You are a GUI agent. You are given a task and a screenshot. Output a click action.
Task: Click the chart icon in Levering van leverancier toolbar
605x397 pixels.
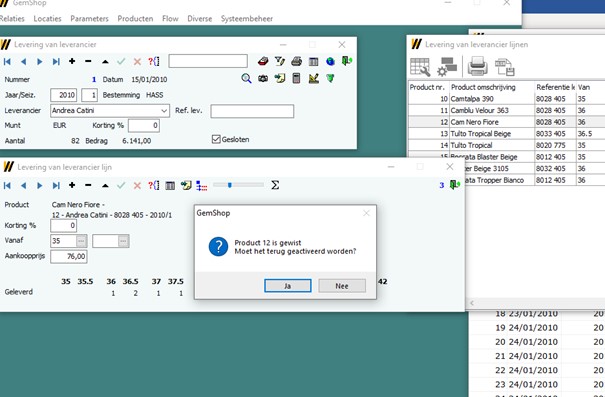(x=314, y=78)
